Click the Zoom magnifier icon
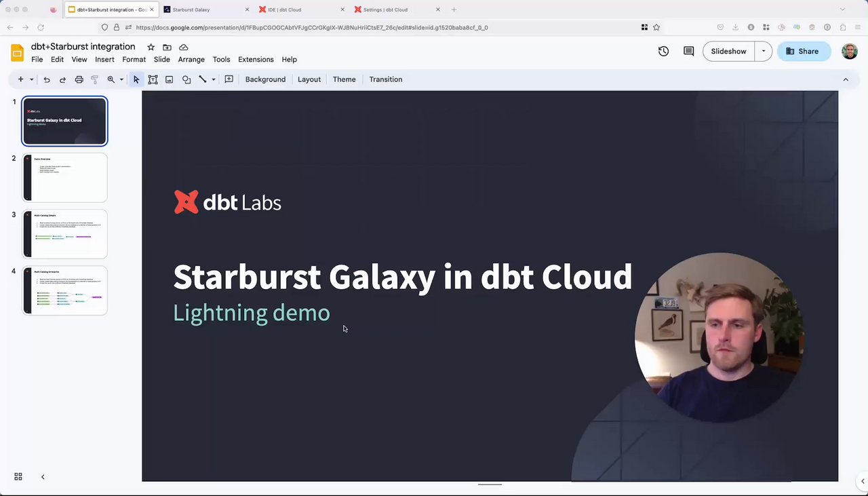The width and height of the screenshot is (868, 496). click(111, 79)
